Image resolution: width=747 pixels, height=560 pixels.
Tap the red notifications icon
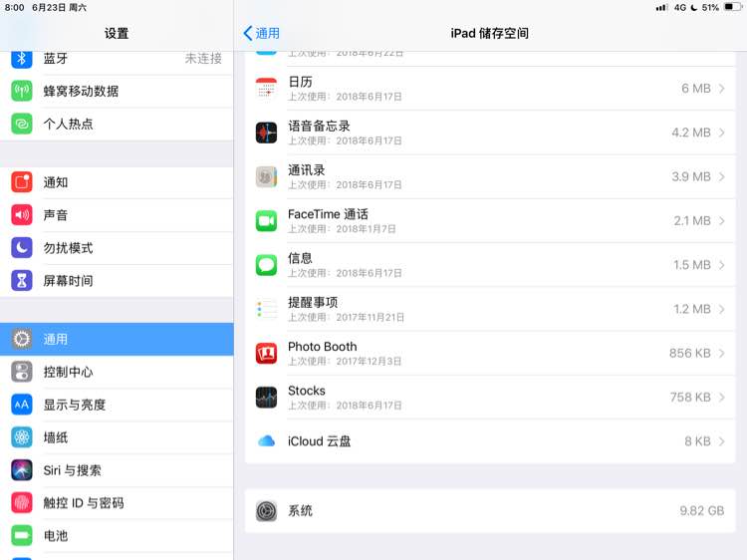22,182
